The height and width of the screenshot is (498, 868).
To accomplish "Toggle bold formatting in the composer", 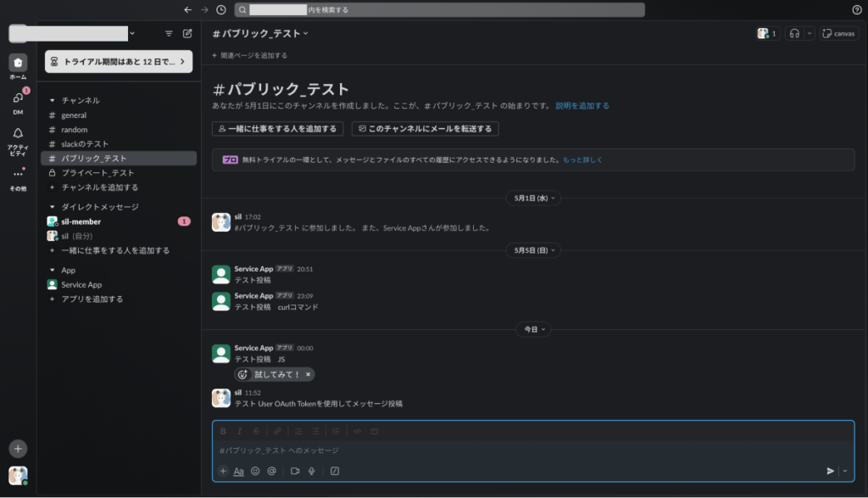I will [223, 431].
